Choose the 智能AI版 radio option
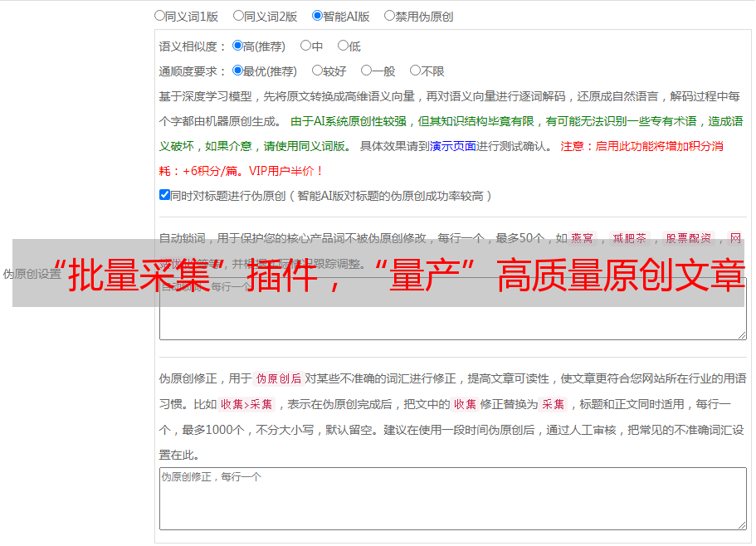This screenshot has height=546, width=756. pyautogui.click(x=317, y=16)
